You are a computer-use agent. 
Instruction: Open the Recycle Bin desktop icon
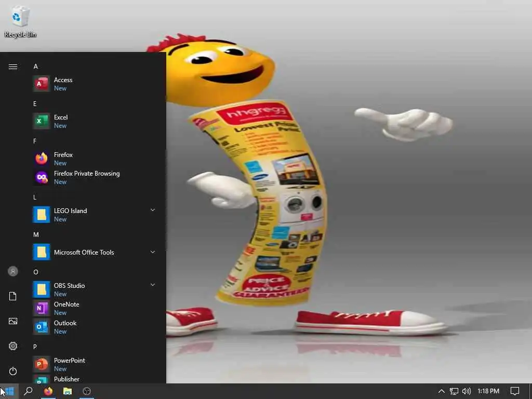[x=20, y=22]
